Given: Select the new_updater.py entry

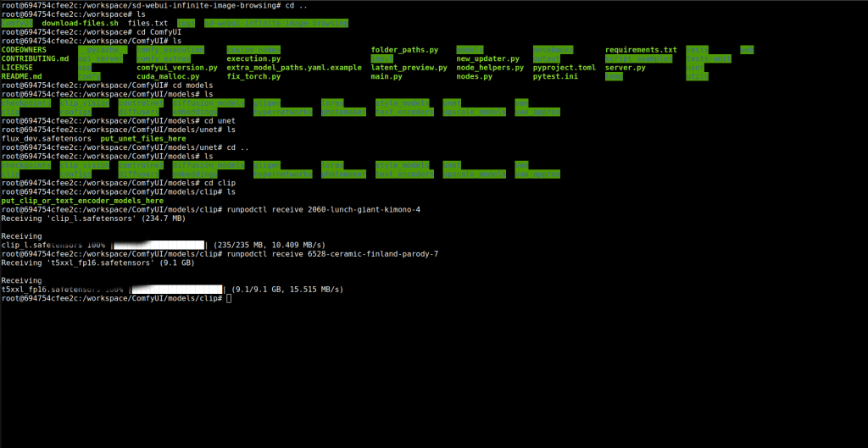Looking at the screenshot, I should [487, 58].
